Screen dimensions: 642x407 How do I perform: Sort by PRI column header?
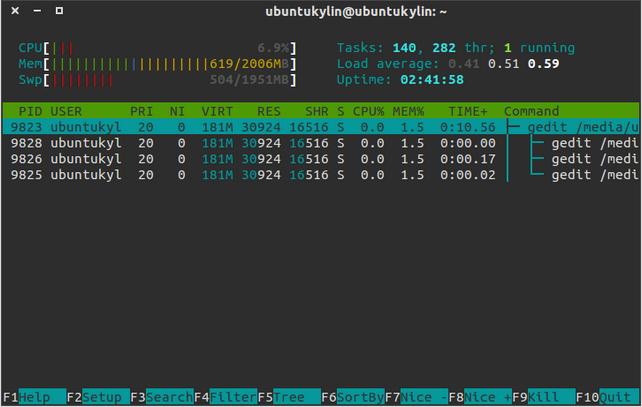click(142, 111)
